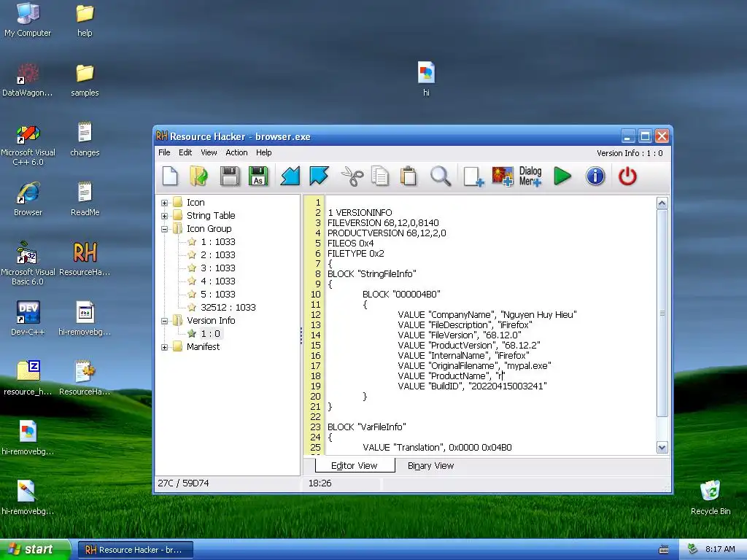Click the blue down-right arrow toolbar icon
The width and height of the screenshot is (747, 560).
pyautogui.click(x=319, y=176)
